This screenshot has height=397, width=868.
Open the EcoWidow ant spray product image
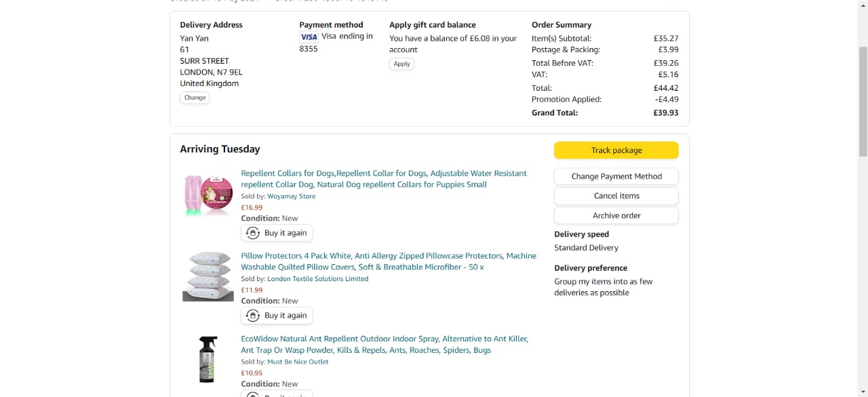208,359
